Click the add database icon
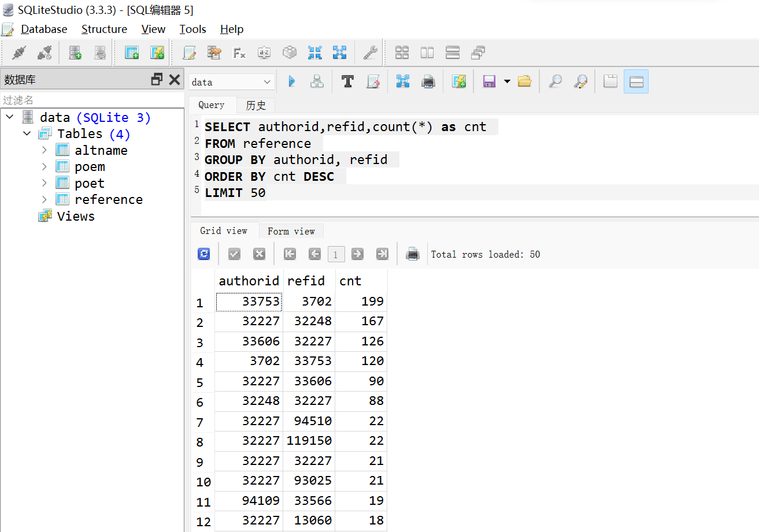The image size is (759, 532). [75, 53]
